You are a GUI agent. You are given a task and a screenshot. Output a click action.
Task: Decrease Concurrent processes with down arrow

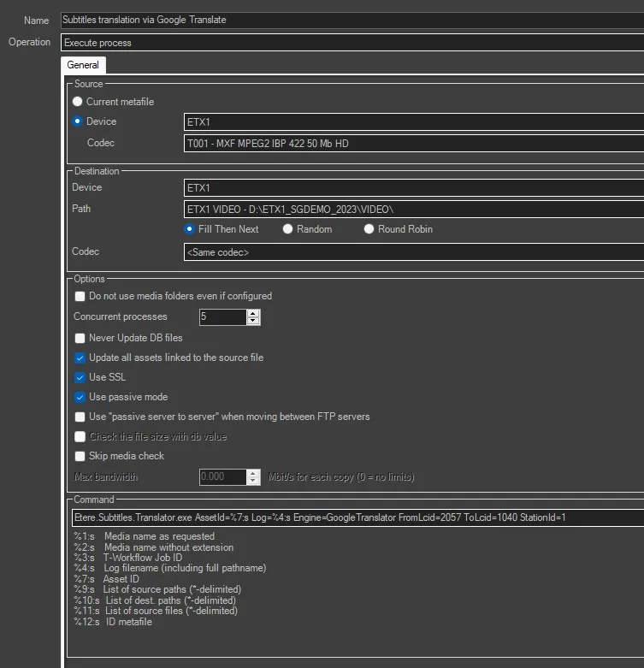253,322
